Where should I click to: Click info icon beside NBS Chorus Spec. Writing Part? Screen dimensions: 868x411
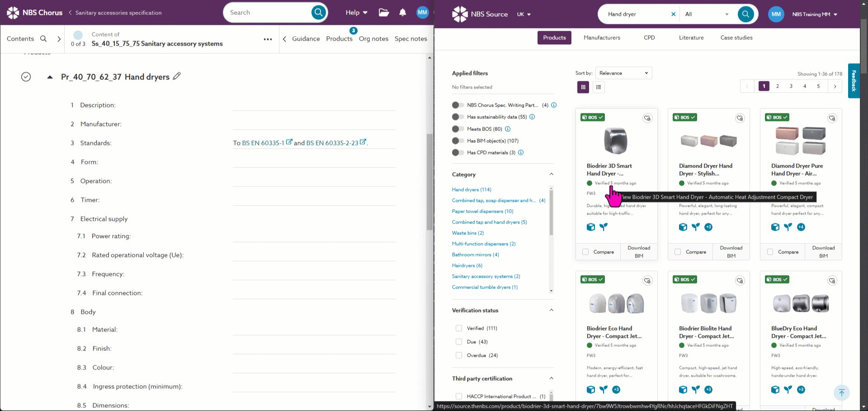[554, 105]
